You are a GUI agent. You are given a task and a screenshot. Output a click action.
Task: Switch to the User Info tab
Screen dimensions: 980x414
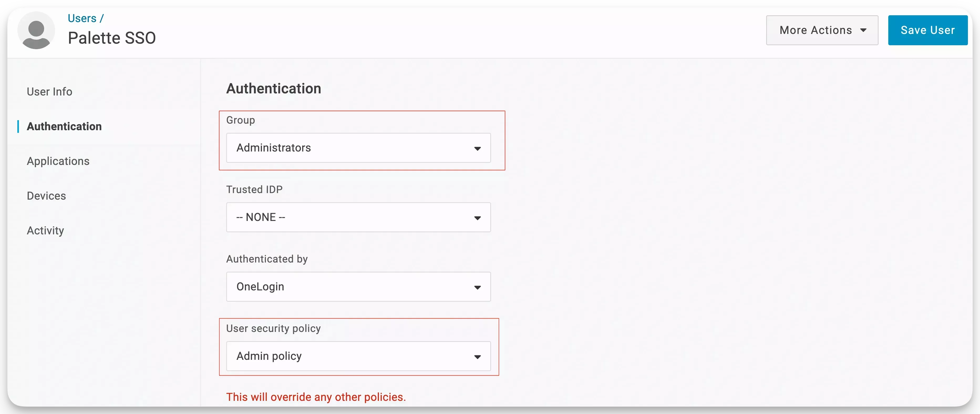(x=49, y=92)
